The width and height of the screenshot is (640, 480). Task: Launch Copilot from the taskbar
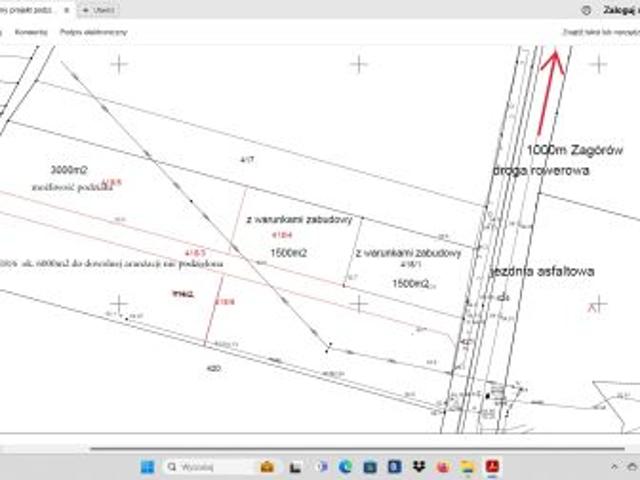click(x=321, y=466)
